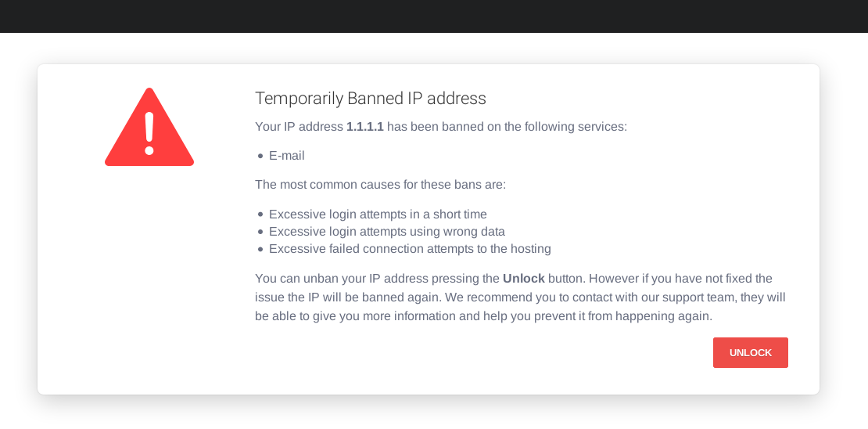This screenshot has width=868, height=429.
Task: Click "Excessive failed connection attempts to the hosting"
Action: point(410,248)
